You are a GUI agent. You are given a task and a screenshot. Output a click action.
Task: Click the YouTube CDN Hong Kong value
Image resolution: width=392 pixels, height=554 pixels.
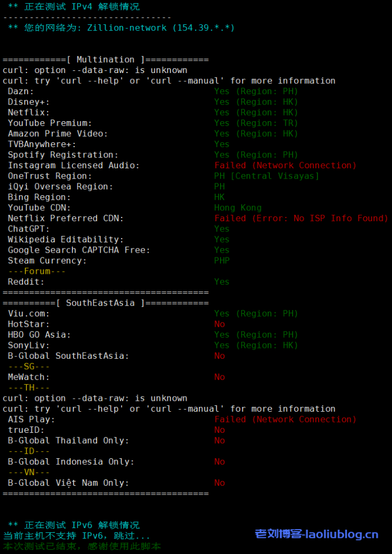point(238,208)
